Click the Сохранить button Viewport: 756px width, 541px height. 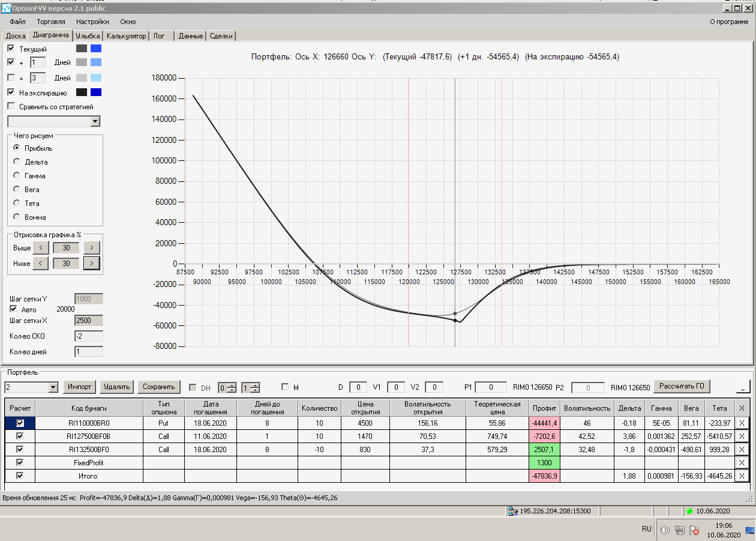pos(159,387)
